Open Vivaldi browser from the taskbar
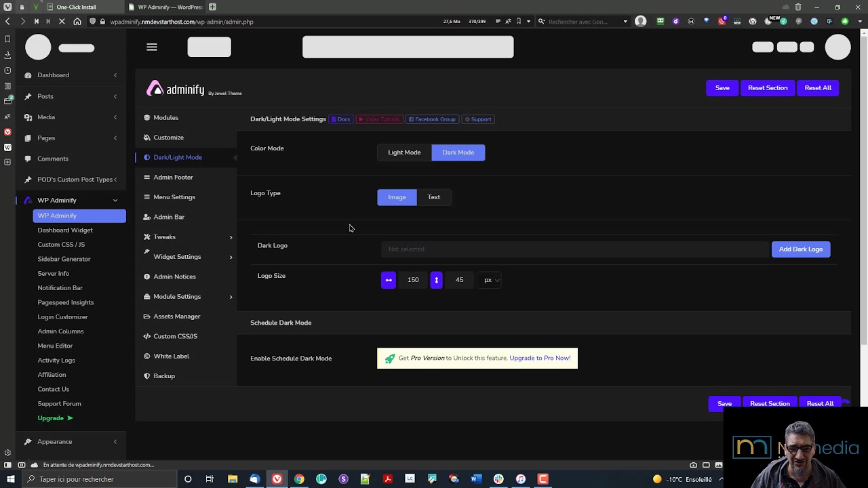Screen dimensions: 868x488 coord(277,479)
